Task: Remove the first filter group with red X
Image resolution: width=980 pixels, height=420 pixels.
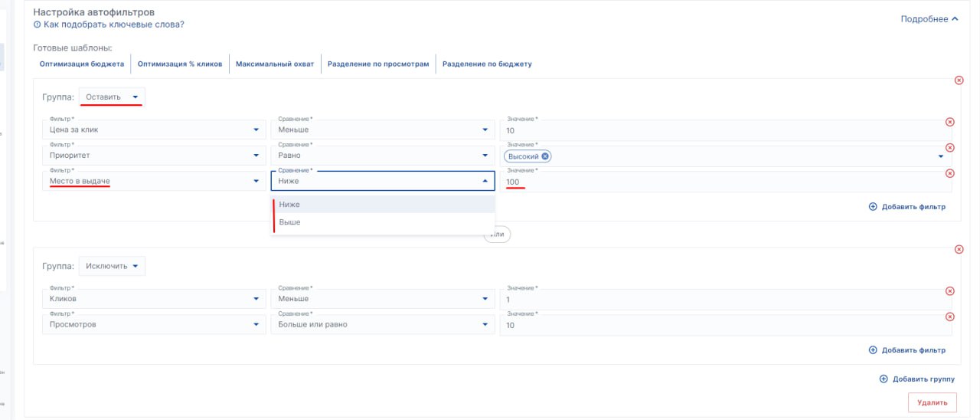Action: pyautogui.click(x=959, y=80)
